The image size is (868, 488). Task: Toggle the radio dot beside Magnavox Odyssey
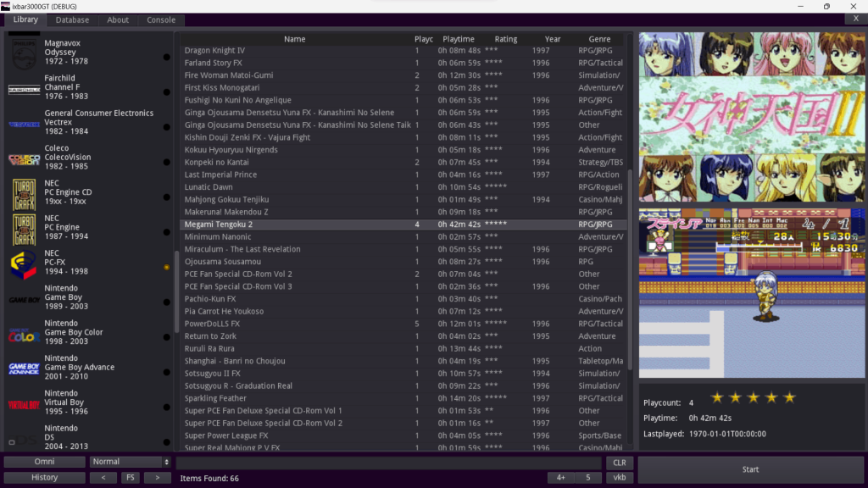[167, 57]
